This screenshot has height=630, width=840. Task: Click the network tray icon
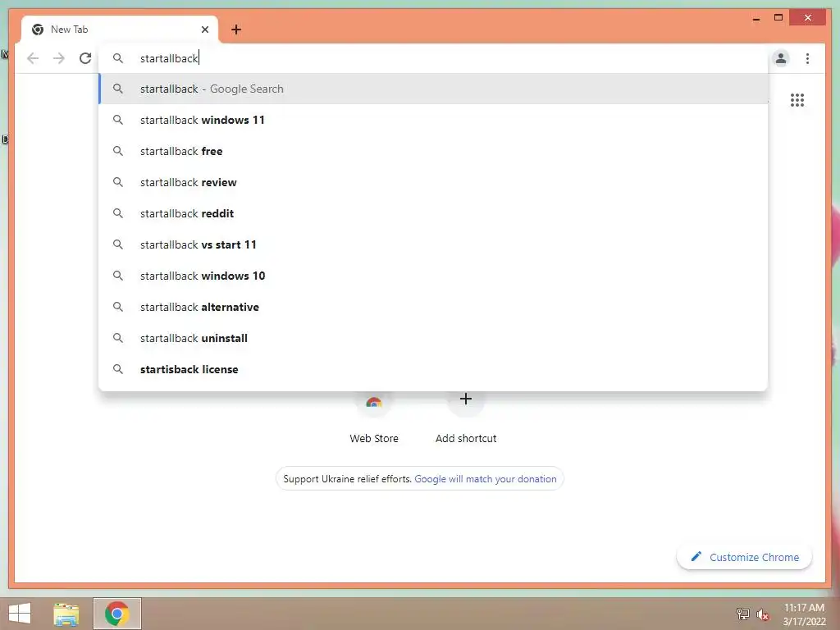point(743,614)
